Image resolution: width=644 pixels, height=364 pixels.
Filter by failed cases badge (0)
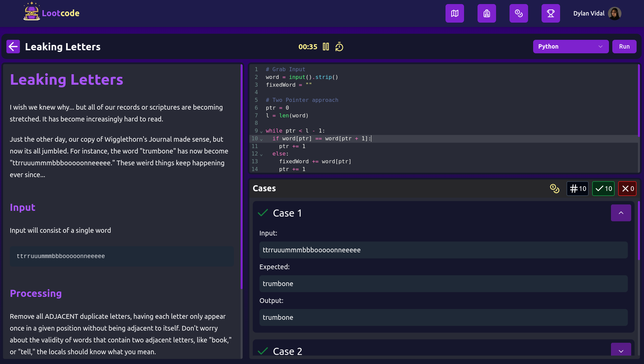[627, 189]
